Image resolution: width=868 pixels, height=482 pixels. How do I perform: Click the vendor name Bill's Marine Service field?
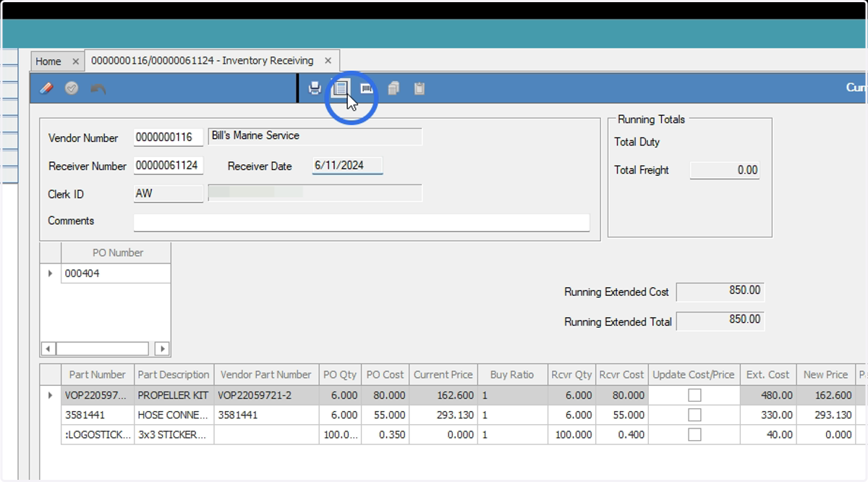(x=315, y=136)
